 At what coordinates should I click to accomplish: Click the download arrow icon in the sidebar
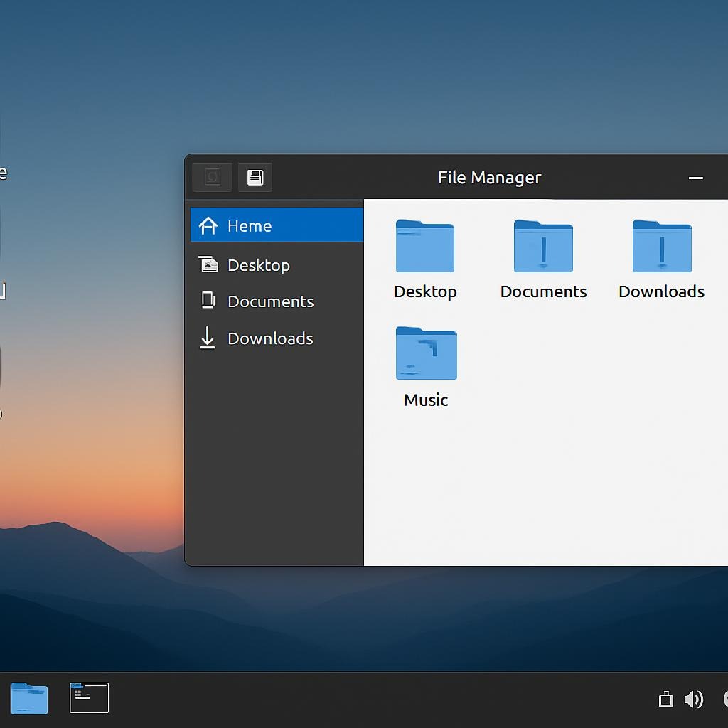pyautogui.click(x=208, y=338)
